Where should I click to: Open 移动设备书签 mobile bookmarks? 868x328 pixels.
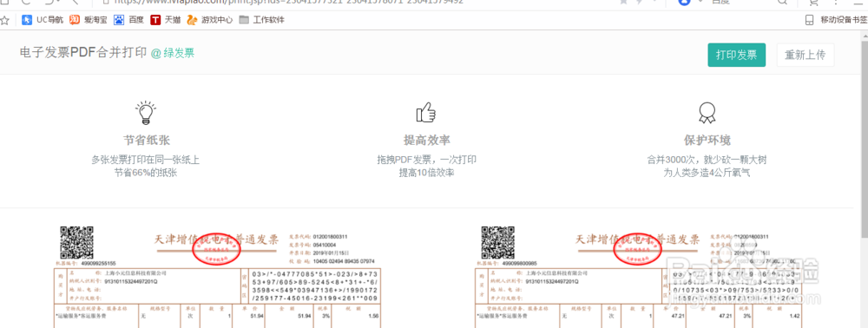click(836, 20)
